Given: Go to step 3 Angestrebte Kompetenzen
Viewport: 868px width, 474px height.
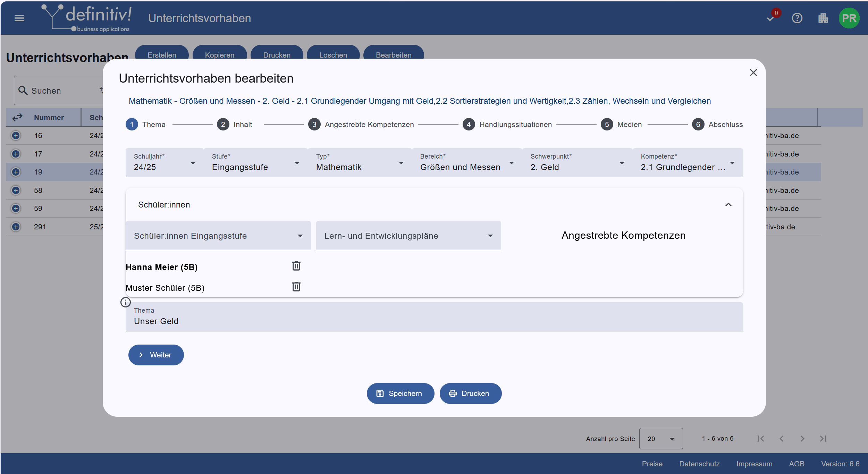Looking at the screenshot, I should pos(361,124).
